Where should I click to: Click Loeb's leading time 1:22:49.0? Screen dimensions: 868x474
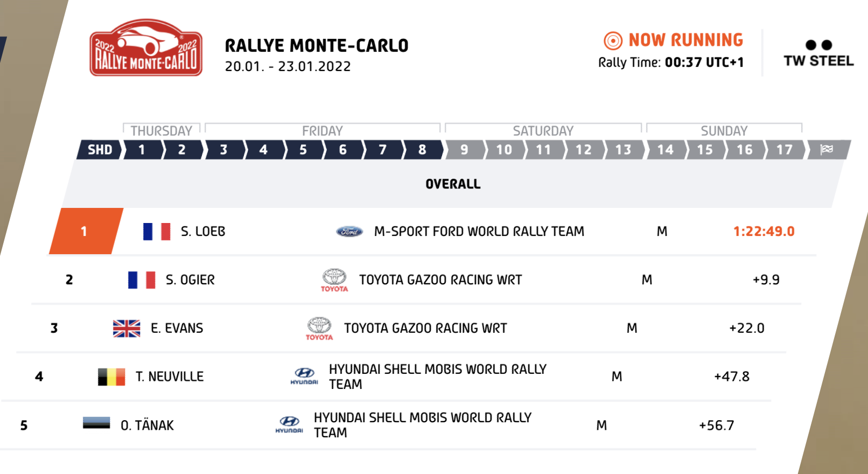tap(764, 232)
